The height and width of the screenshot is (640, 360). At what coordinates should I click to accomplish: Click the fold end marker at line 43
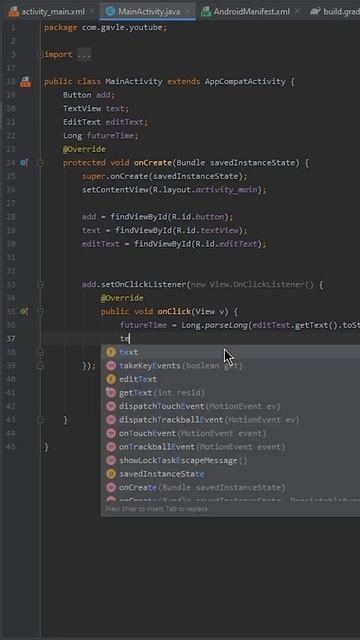40,420
